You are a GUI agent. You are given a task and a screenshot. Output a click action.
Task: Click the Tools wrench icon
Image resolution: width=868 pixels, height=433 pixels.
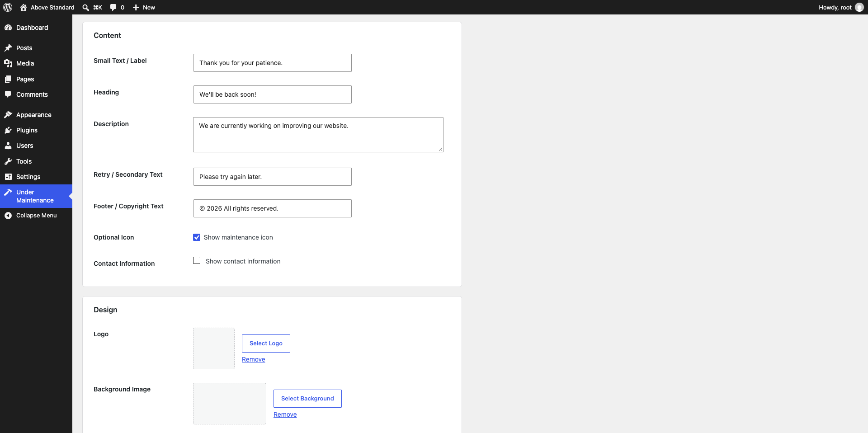point(8,161)
